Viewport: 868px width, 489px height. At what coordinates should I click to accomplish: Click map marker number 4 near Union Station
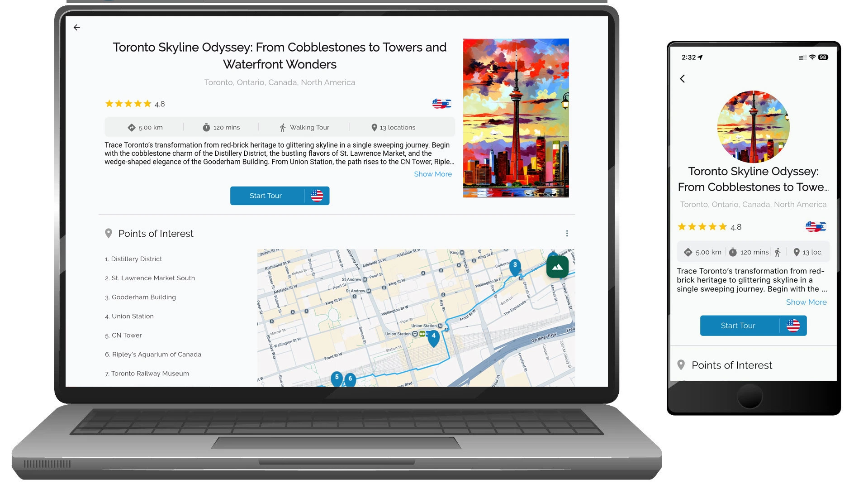point(433,337)
